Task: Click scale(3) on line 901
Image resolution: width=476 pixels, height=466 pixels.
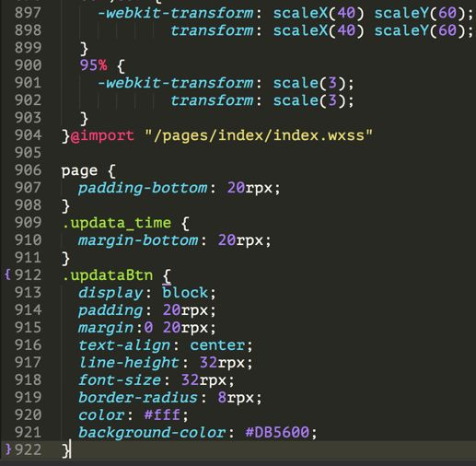Action: pyautogui.click(x=310, y=83)
